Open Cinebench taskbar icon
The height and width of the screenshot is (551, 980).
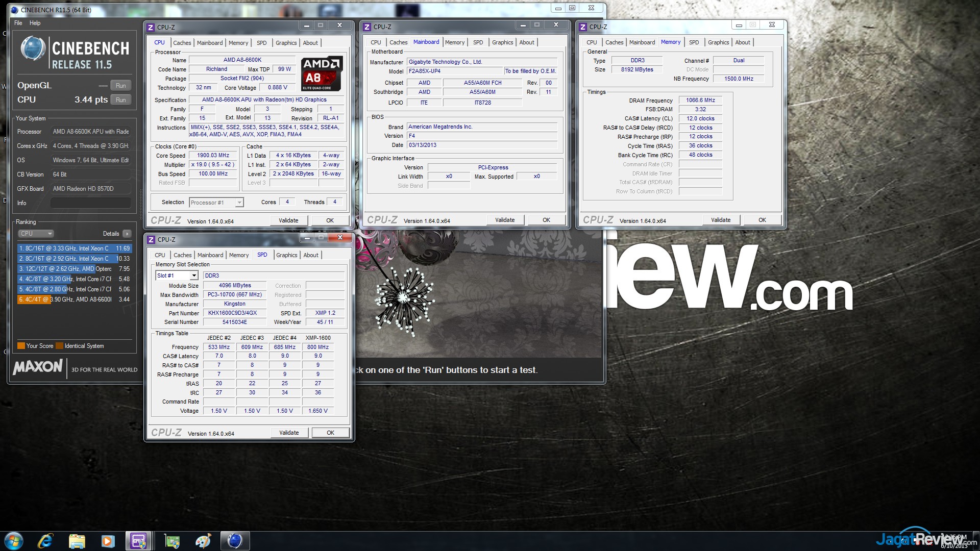[235, 540]
